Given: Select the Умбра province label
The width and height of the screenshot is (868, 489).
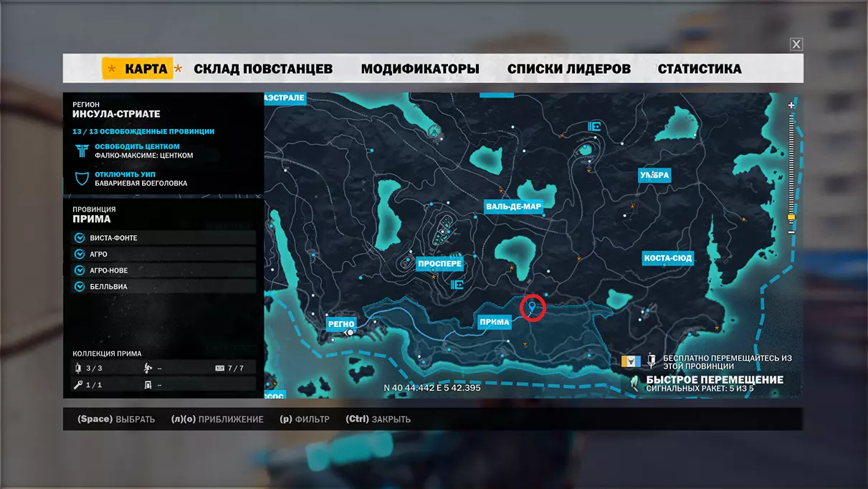Looking at the screenshot, I should 654,175.
